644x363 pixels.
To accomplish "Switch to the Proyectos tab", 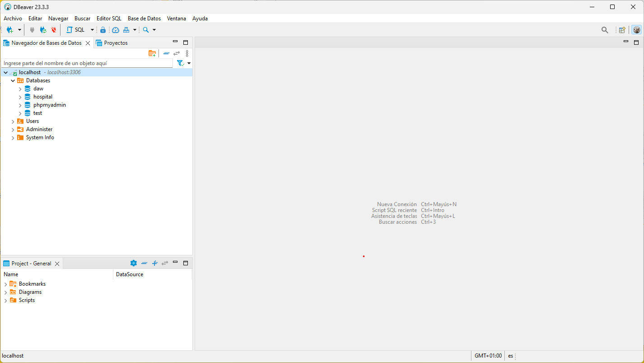I will (x=116, y=43).
